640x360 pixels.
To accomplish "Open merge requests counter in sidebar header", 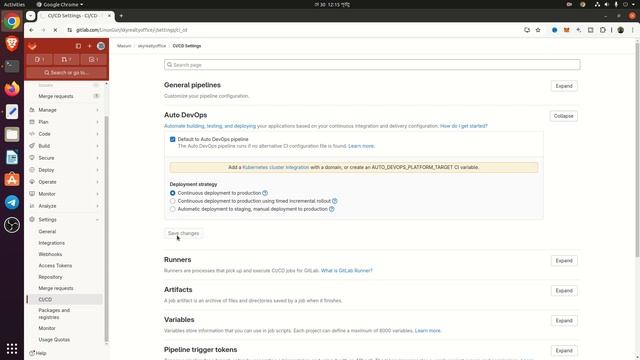I will [x=67, y=60].
